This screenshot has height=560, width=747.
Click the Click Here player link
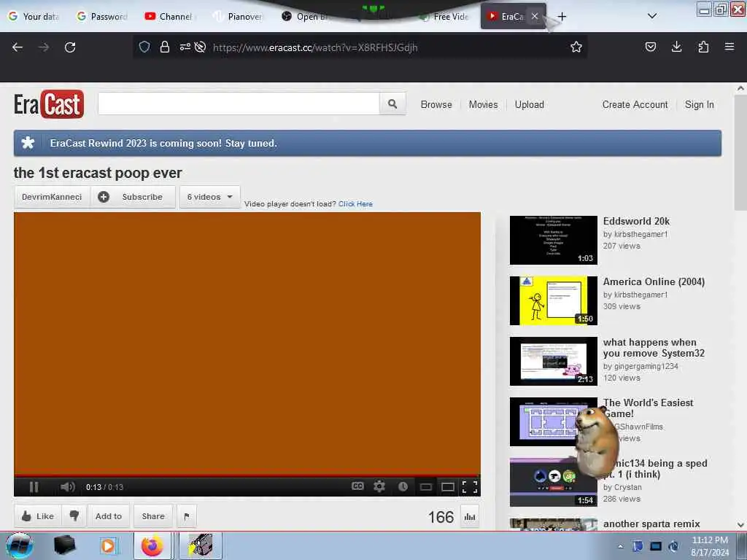(x=355, y=204)
